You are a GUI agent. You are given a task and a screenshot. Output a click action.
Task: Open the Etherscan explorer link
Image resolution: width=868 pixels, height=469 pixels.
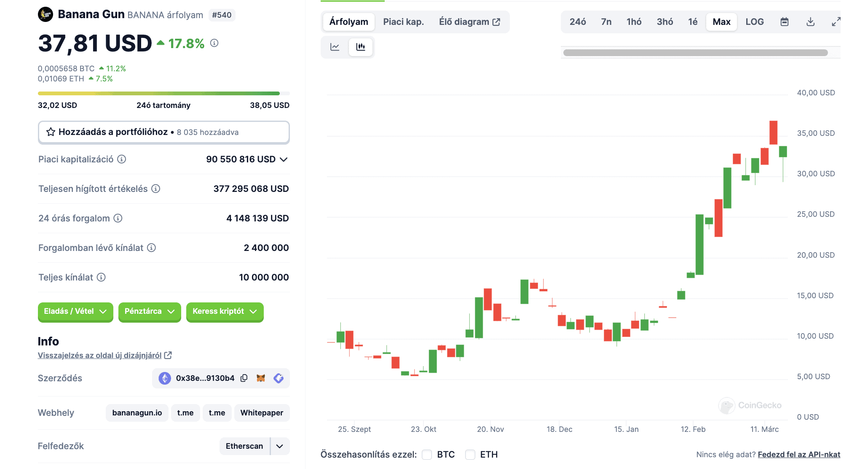[244, 446]
